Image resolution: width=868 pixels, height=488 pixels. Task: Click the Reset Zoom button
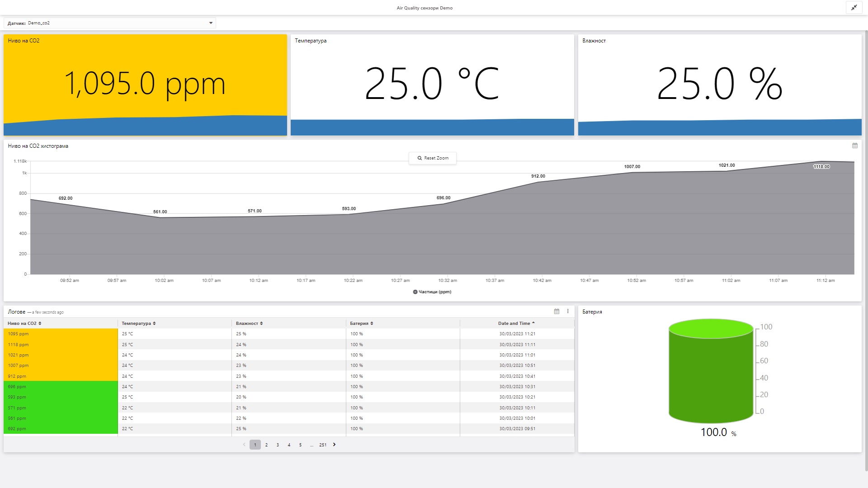pos(433,158)
